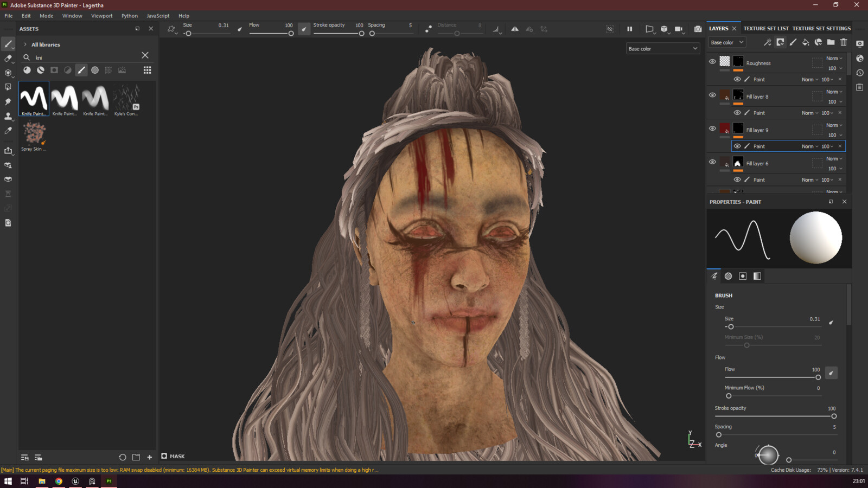Select the Smudge tool
The width and height of the screenshot is (868, 488).
tap(8, 101)
